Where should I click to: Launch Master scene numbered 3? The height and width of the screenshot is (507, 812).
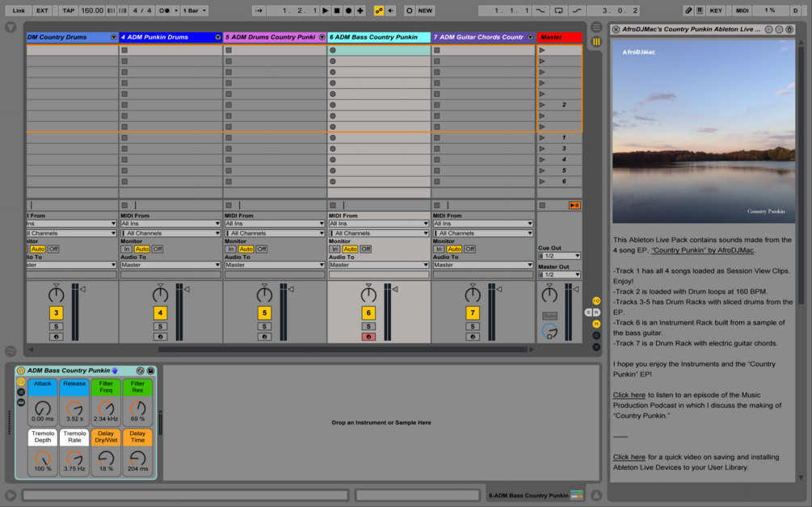tap(542, 149)
